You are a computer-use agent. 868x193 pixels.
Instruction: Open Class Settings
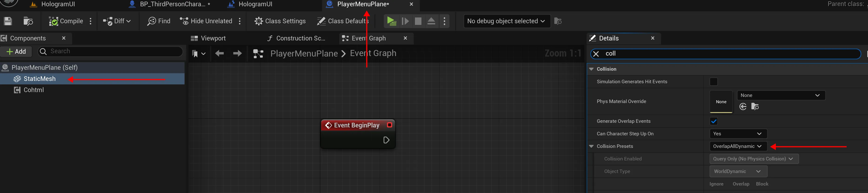(x=280, y=21)
